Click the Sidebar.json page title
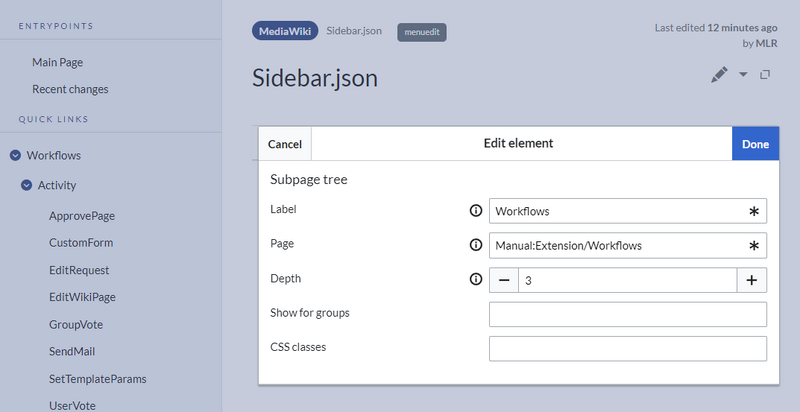Screen dimensions: 800x412 click(315, 78)
